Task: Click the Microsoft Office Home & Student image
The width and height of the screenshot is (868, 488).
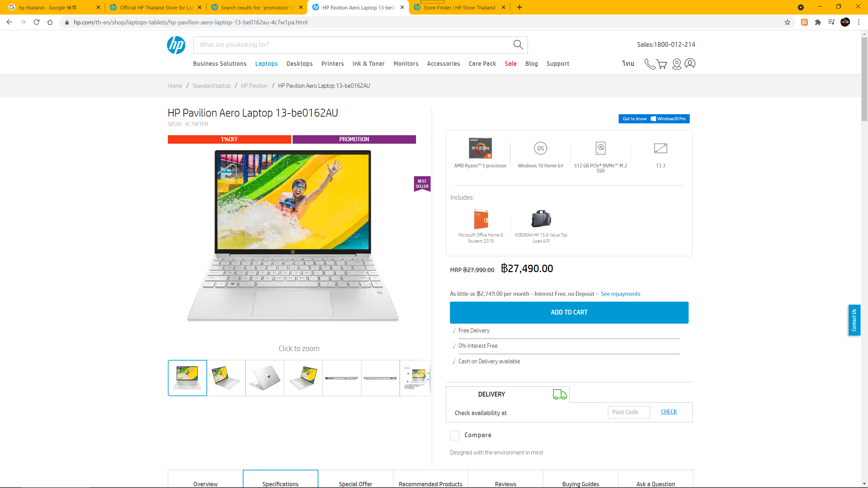Action: 481,219
